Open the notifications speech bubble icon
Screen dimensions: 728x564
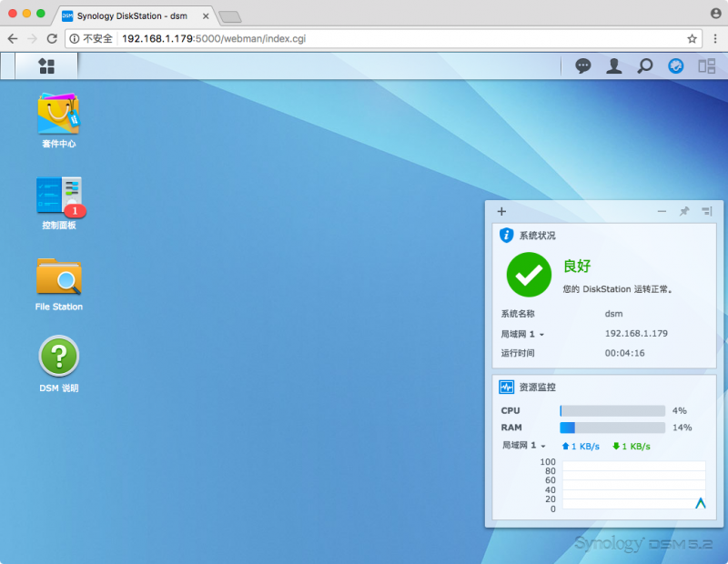[583, 65]
